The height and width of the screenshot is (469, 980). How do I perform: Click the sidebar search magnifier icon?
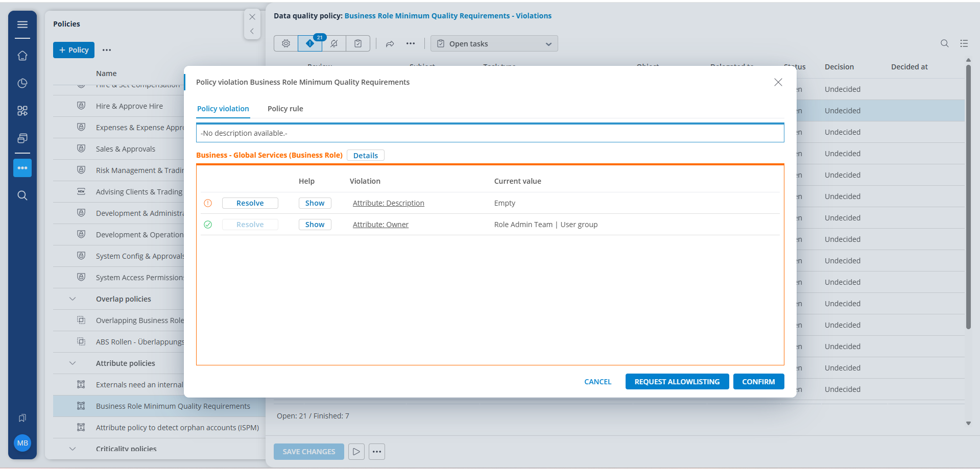pyautogui.click(x=22, y=195)
